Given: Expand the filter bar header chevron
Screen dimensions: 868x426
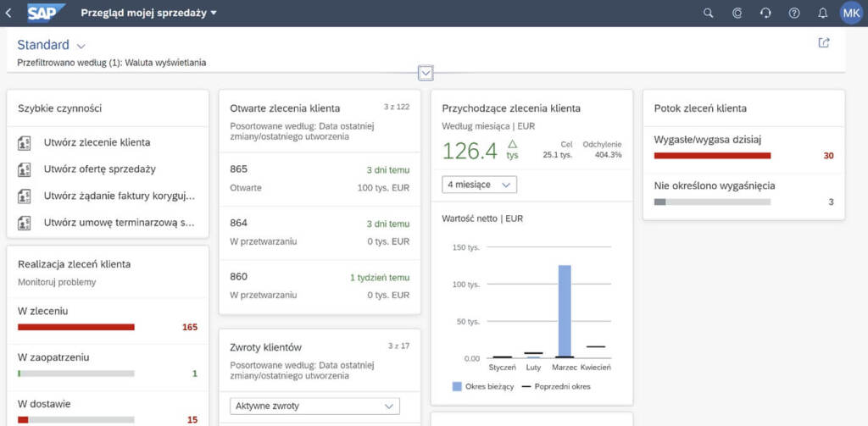Looking at the screenshot, I should [x=426, y=73].
